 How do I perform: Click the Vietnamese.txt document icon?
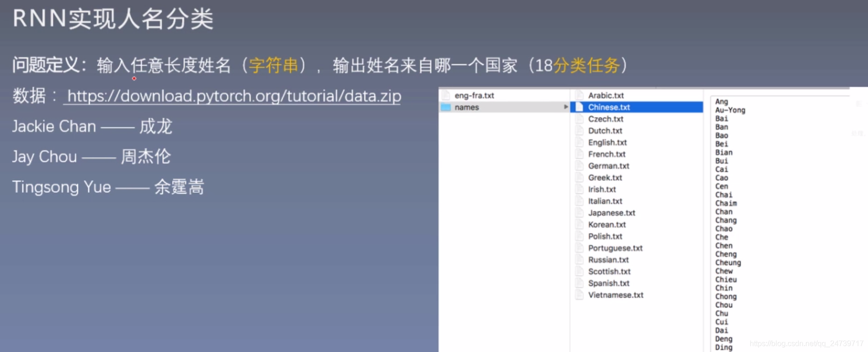coord(579,295)
